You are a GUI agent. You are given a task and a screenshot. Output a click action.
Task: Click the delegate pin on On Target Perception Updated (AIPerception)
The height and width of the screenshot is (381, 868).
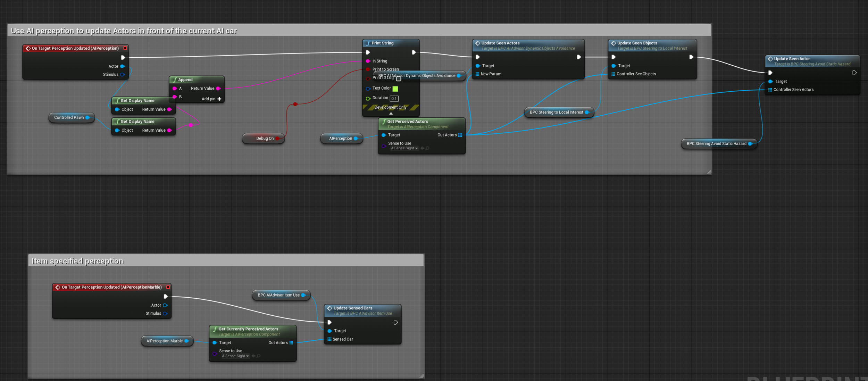125,48
